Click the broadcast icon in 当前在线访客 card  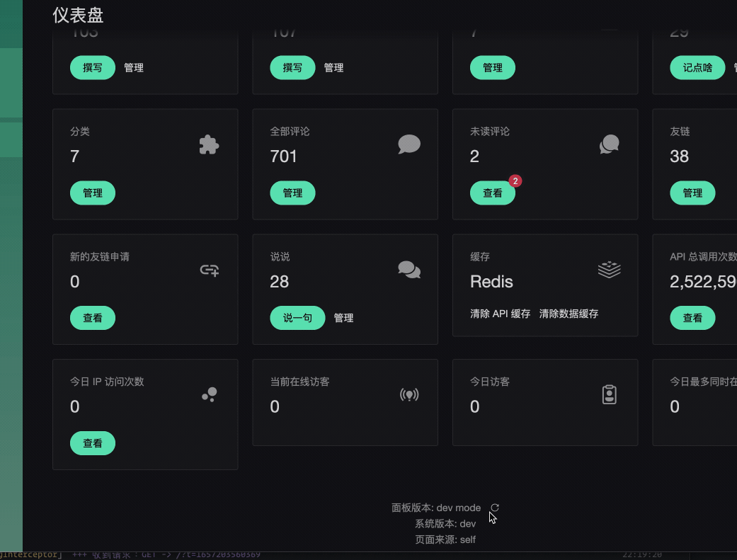[x=409, y=395]
